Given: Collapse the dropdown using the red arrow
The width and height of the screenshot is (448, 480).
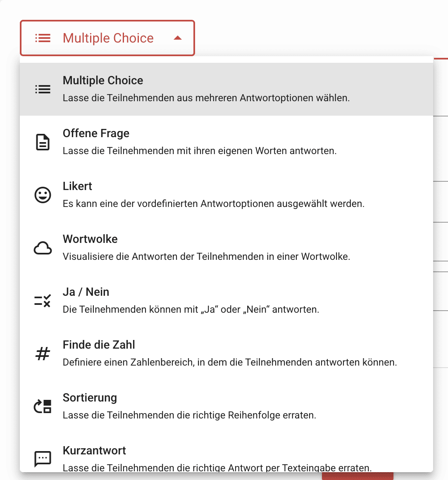Looking at the screenshot, I should tap(178, 38).
